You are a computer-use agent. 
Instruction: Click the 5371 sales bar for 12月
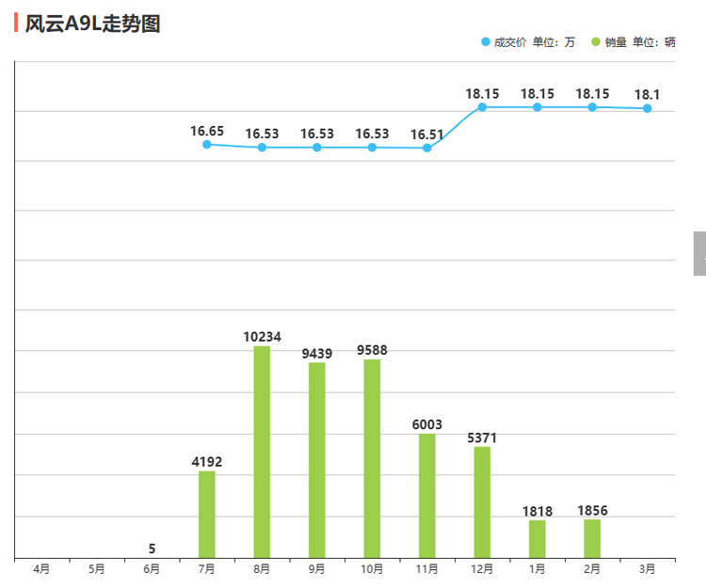[x=482, y=501]
